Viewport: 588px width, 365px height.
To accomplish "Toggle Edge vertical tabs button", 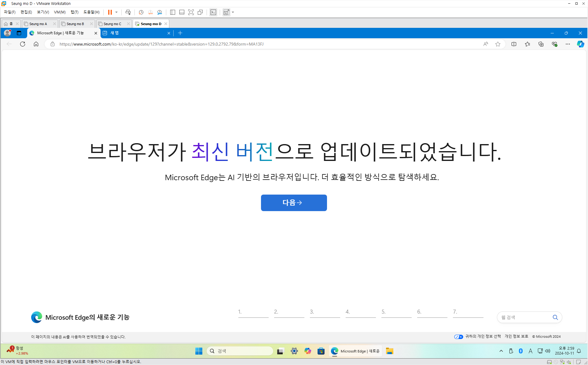I will click(x=19, y=33).
